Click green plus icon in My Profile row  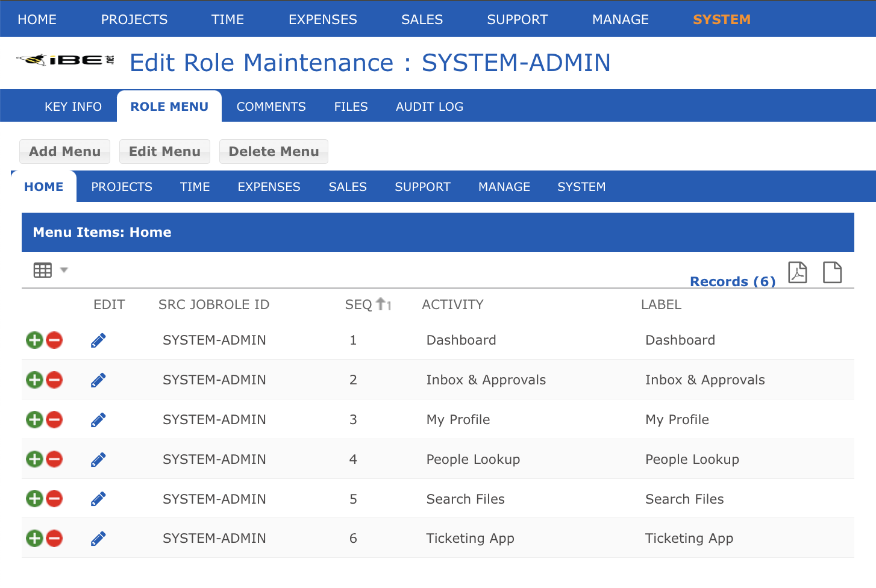(x=35, y=420)
